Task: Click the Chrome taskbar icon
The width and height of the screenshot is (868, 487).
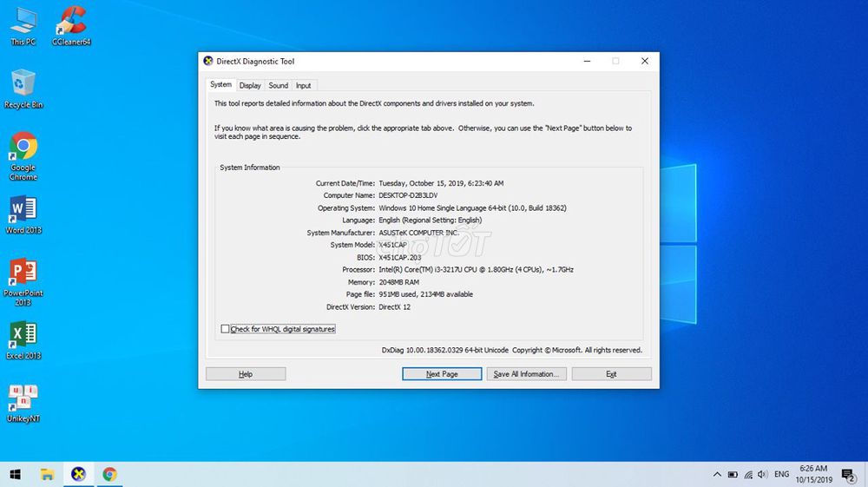Action: (109, 474)
